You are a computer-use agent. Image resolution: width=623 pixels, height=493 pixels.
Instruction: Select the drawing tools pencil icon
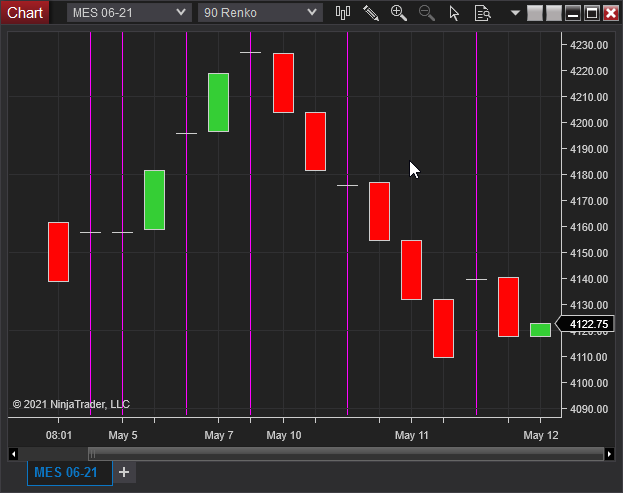[371, 13]
